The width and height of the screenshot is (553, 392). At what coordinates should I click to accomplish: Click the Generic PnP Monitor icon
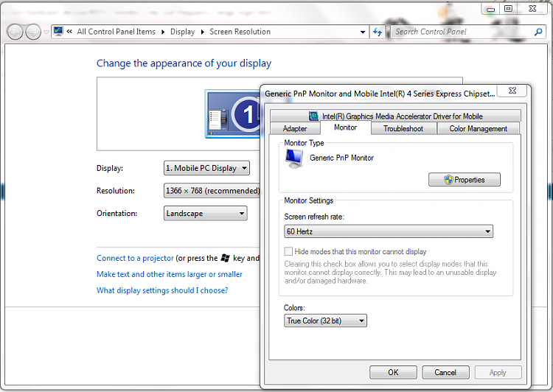point(294,158)
